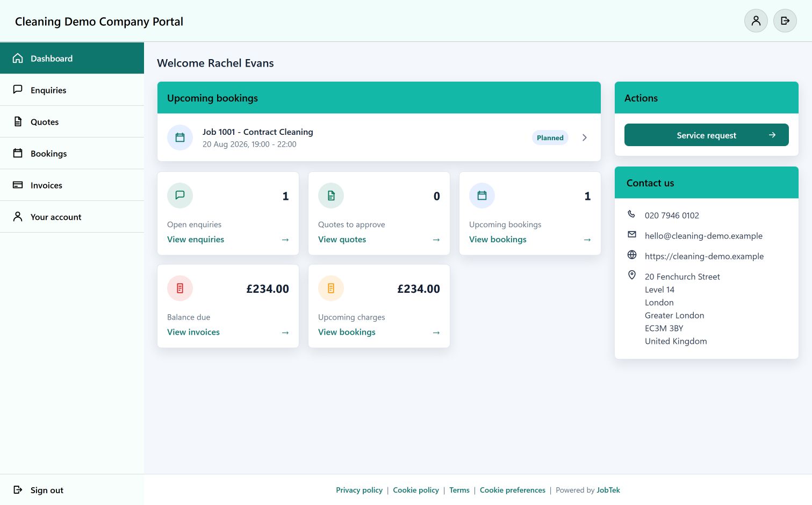This screenshot has height=505, width=812.
Task: Open Your account in the sidebar
Action: 72,217
